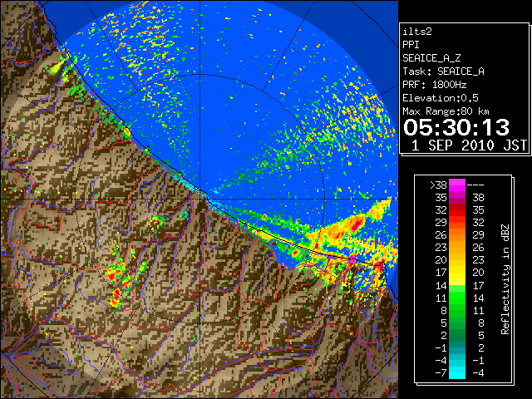Click the '>38' legend label
The height and width of the screenshot is (399, 532).
[438, 185]
